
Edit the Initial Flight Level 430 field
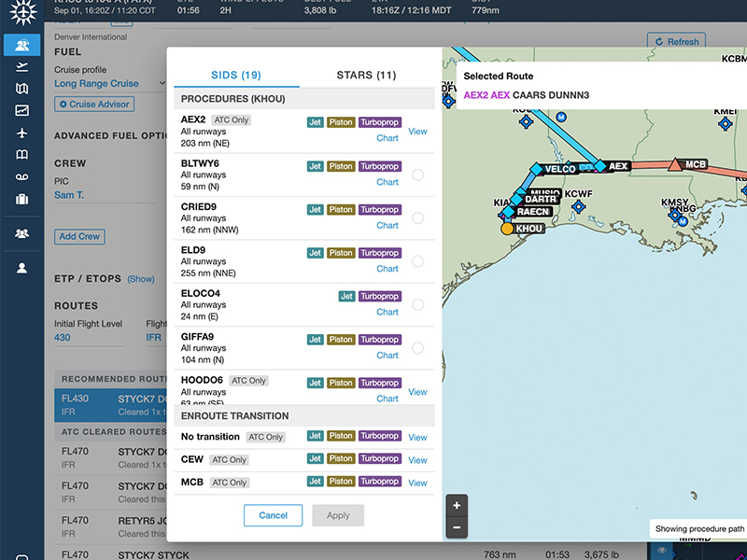pos(89,338)
